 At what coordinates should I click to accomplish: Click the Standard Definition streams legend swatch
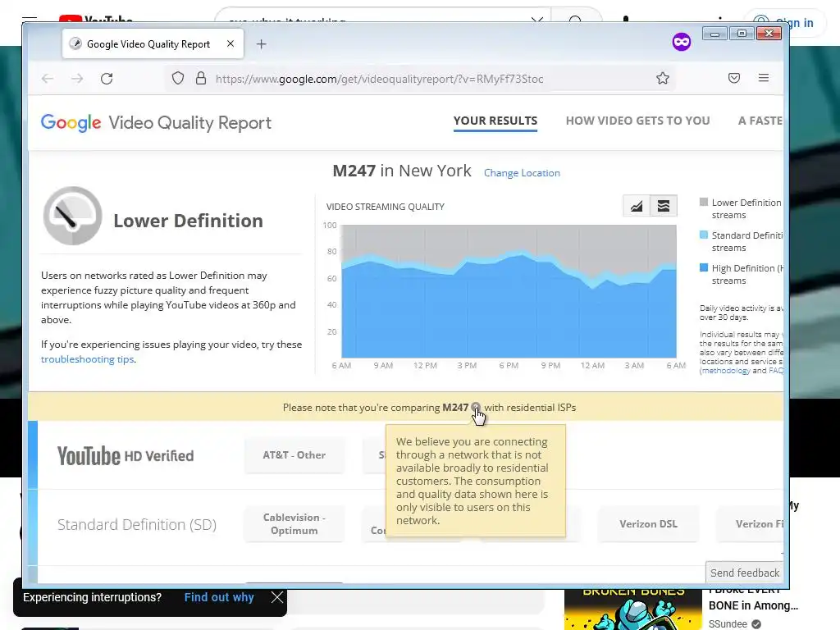point(704,235)
